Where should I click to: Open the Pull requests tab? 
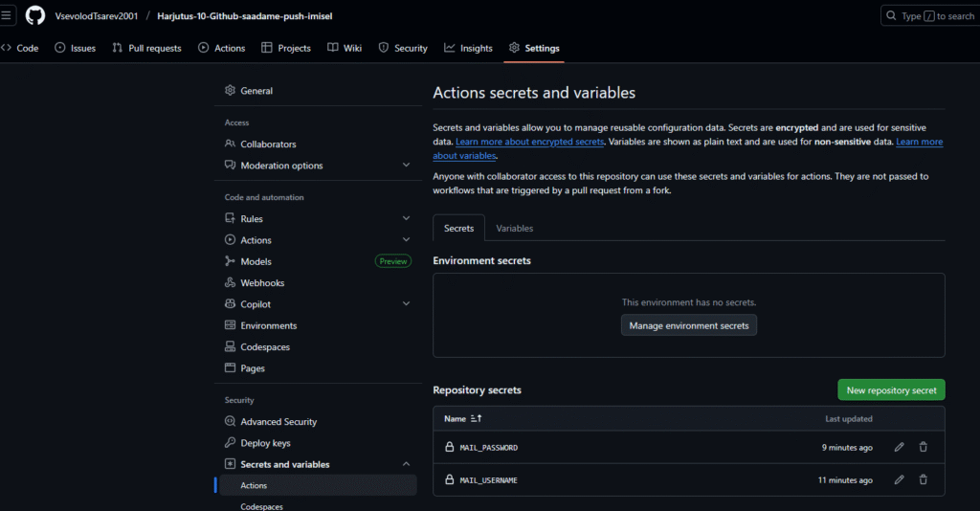146,48
